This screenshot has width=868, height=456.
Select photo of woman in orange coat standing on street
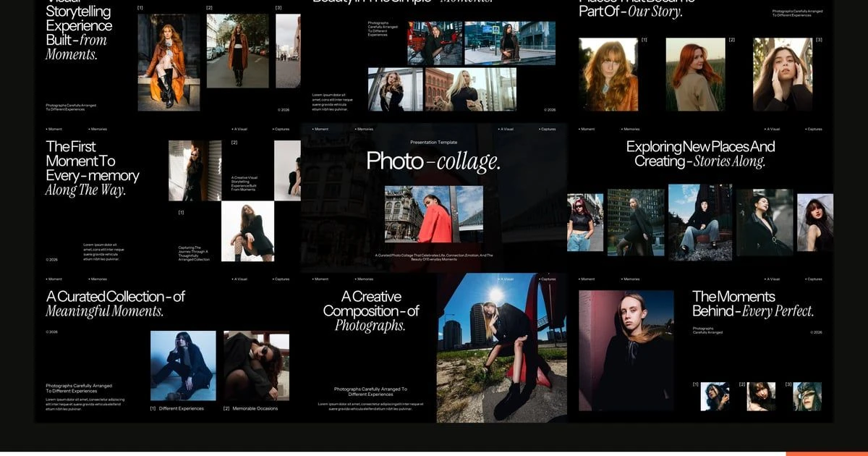point(237,51)
